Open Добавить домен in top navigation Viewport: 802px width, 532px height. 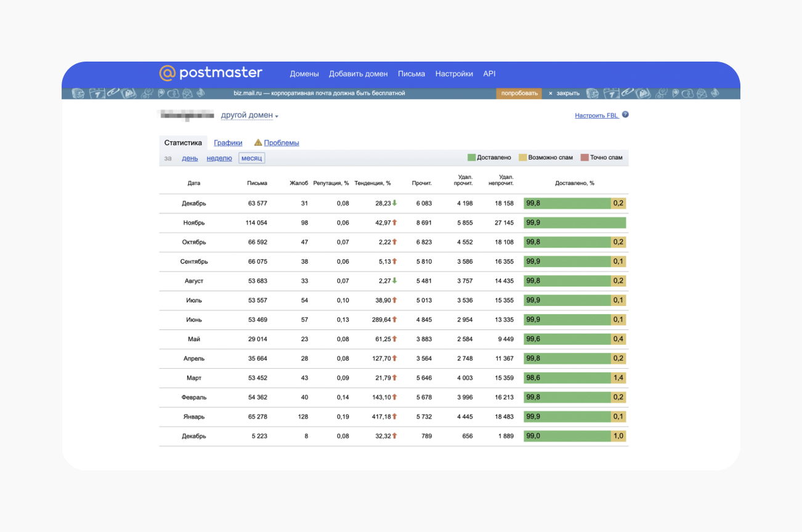(358, 74)
